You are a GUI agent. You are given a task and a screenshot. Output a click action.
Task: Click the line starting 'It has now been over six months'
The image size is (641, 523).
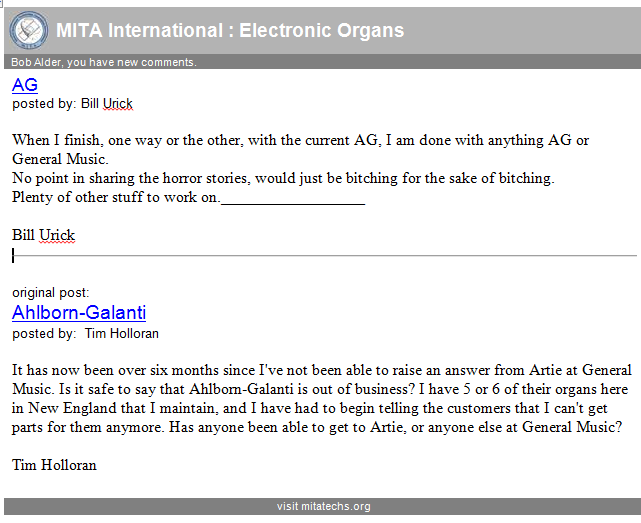click(322, 370)
